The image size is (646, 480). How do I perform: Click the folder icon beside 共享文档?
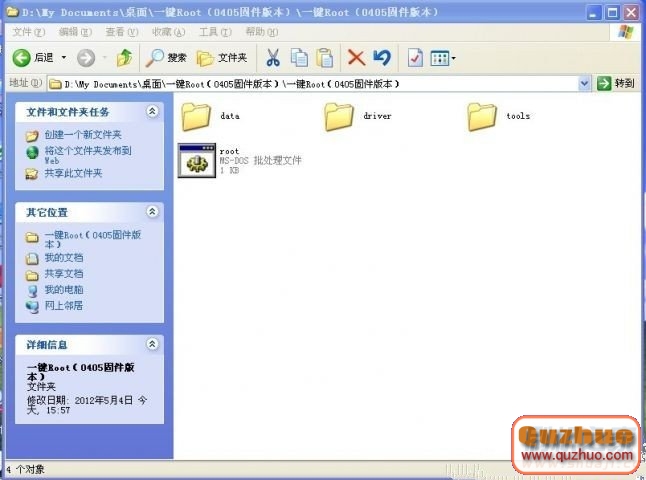pyautogui.click(x=32, y=275)
